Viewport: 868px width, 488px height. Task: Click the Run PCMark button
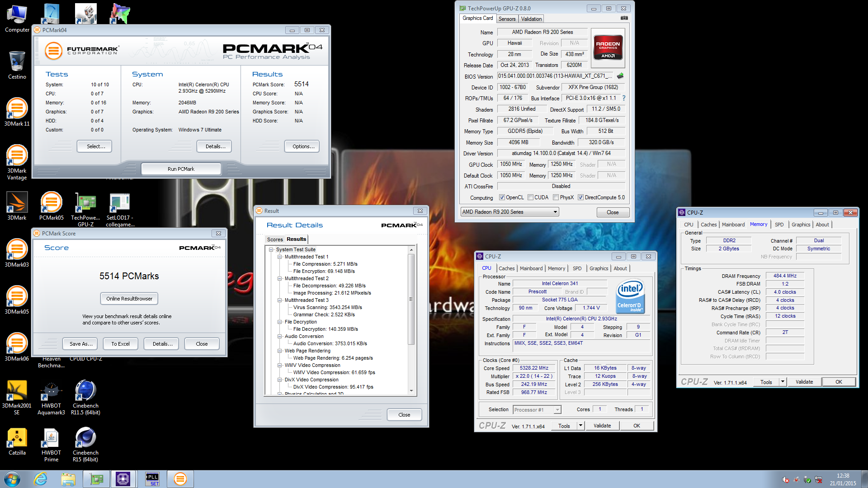pos(181,169)
